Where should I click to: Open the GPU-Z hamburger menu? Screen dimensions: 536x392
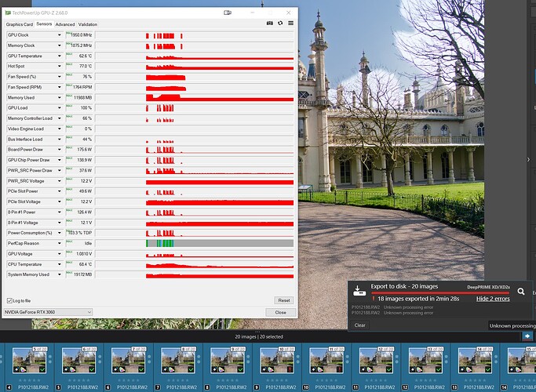coord(291,24)
